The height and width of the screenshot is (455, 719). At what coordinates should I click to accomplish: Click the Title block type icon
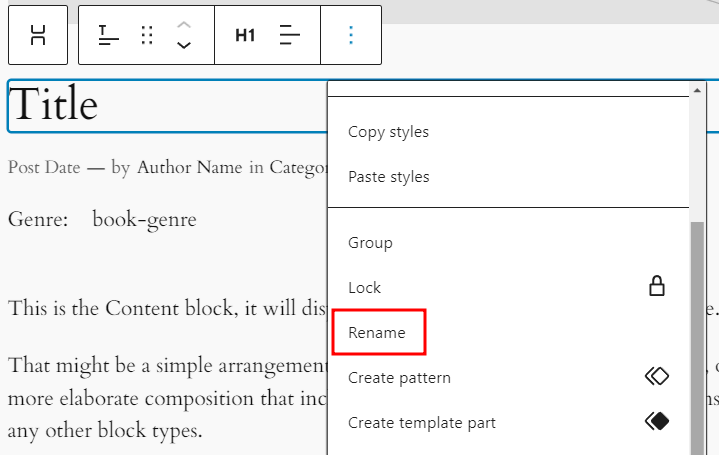108,35
